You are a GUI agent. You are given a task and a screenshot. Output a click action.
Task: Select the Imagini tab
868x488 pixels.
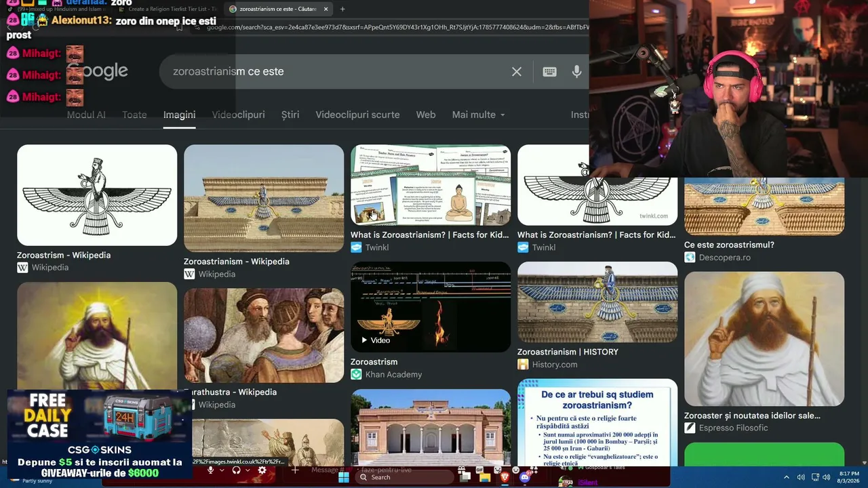pyautogui.click(x=180, y=115)
